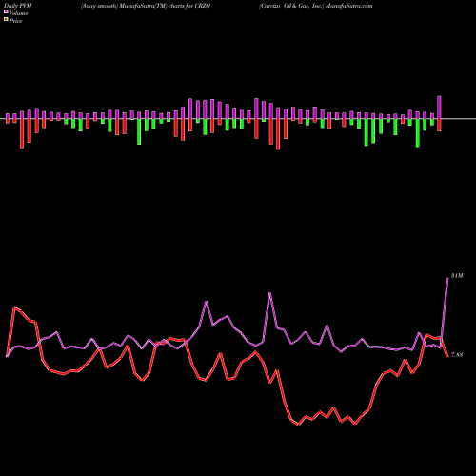
Task: Select the 'Price' legend label
Action: click(15, 21)
